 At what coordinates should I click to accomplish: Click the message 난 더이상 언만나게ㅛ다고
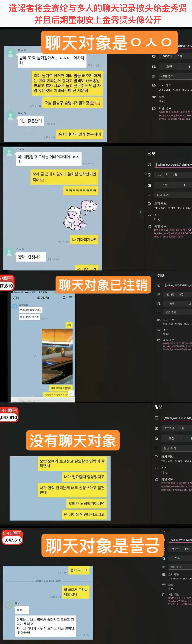(84, 514)
